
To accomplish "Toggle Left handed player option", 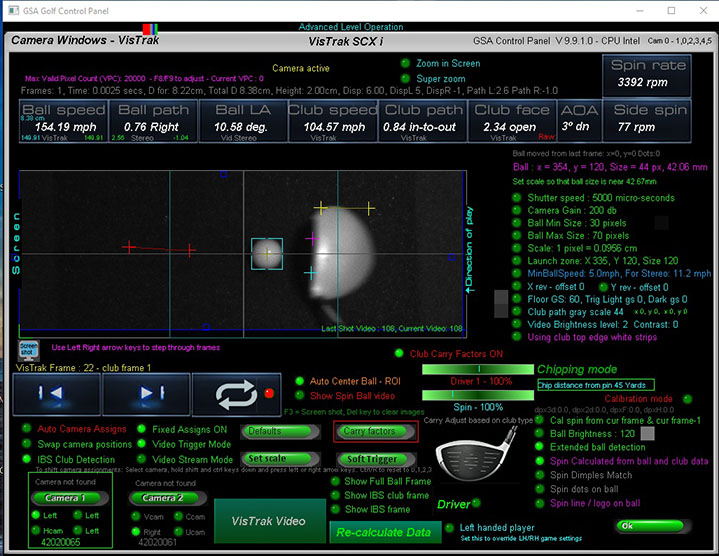I will (450, 528).
